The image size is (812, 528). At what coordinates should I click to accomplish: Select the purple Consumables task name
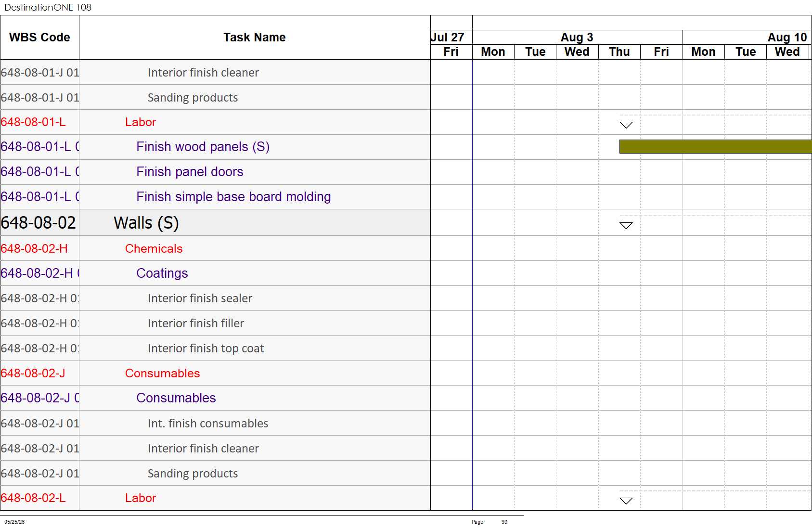tap(176, 398)
